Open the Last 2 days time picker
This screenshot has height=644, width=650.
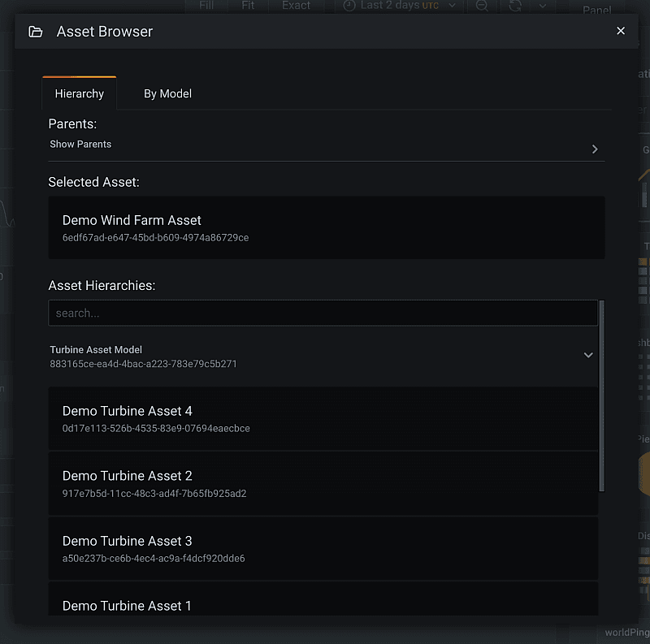coord(400,6)
